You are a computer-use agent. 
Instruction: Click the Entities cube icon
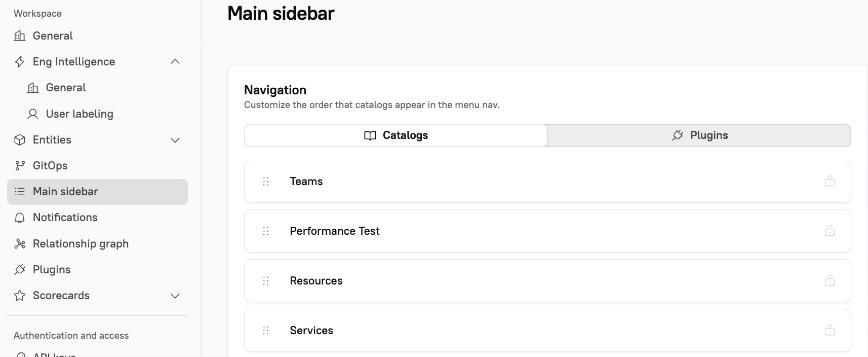pos(20,140)
